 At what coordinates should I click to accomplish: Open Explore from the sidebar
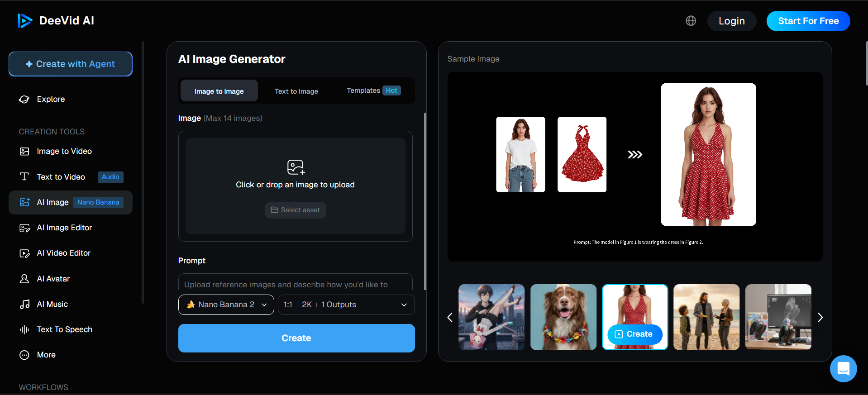50,99
